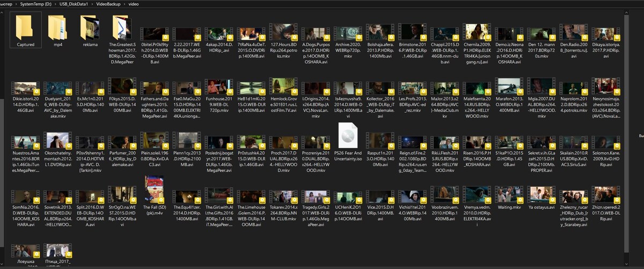The width and height of the screenshot is (644, 269).
Task: Select Mgla.2007 video file
Action: coord(540,87)
